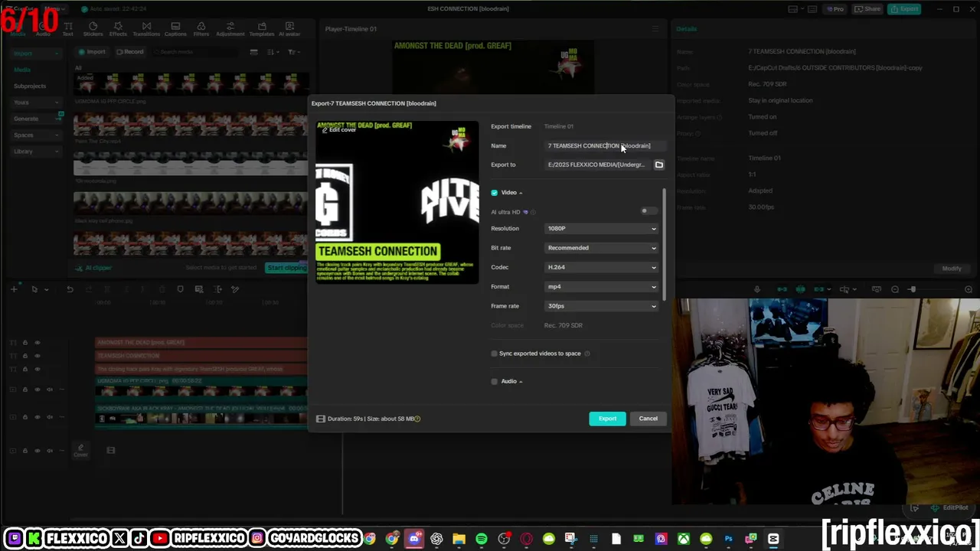
Task: Expand the Yours sidebar section
Action: 35,103
